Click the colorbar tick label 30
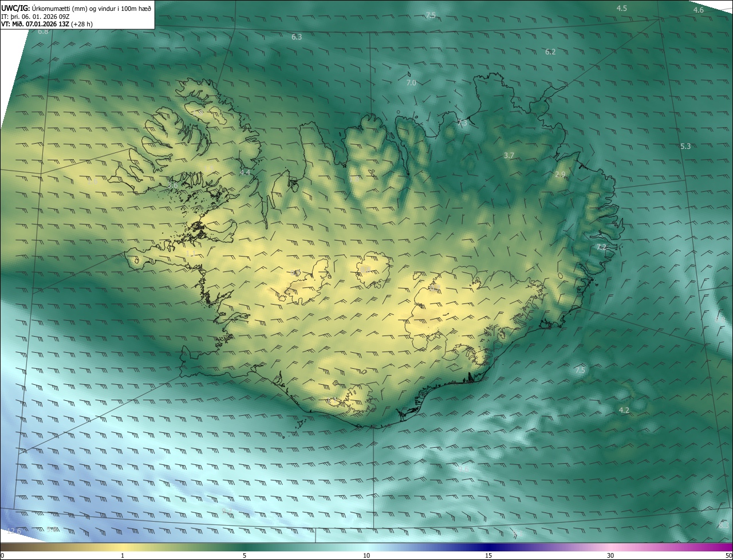This screenshot has height=560, width=733. click(x=610, y=555)
